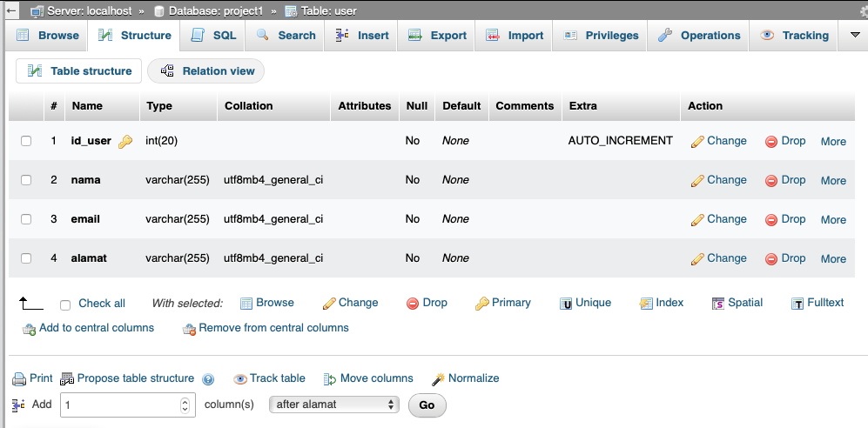The height and width of the screenshot is (428, 868).
Task: Click the red Drop icon for email
Action: pos(771,220)
